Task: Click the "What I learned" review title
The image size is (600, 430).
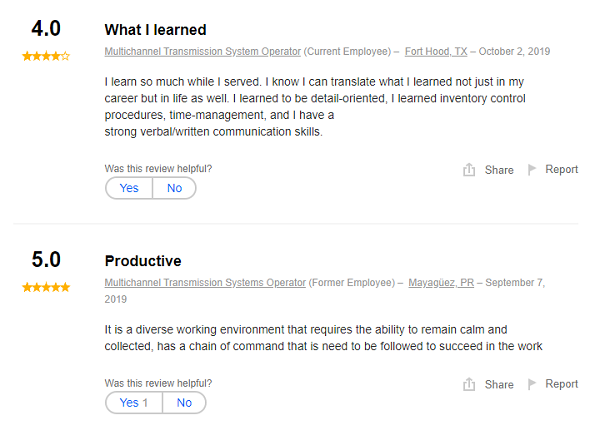Action: pos(155,30)
